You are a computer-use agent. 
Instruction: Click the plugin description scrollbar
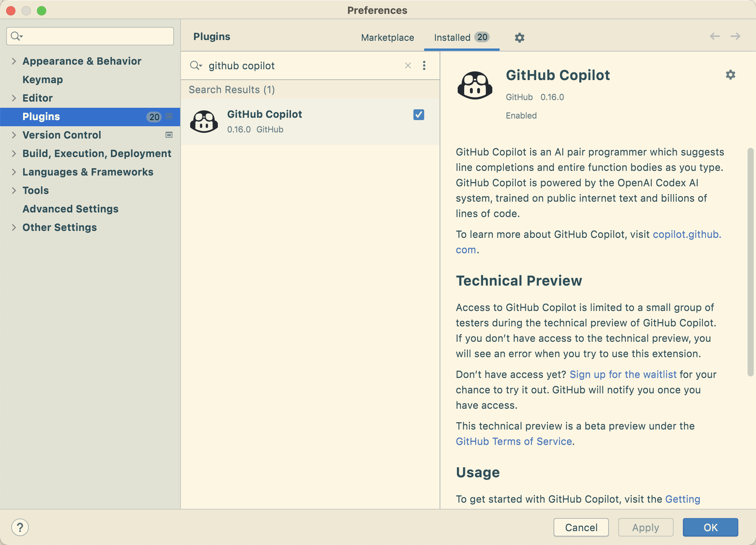coord(750,262)
